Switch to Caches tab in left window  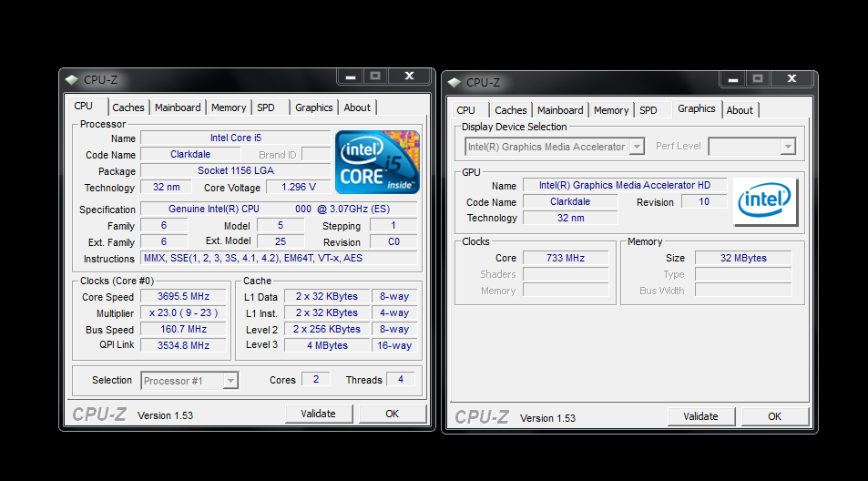coord(128,107)
